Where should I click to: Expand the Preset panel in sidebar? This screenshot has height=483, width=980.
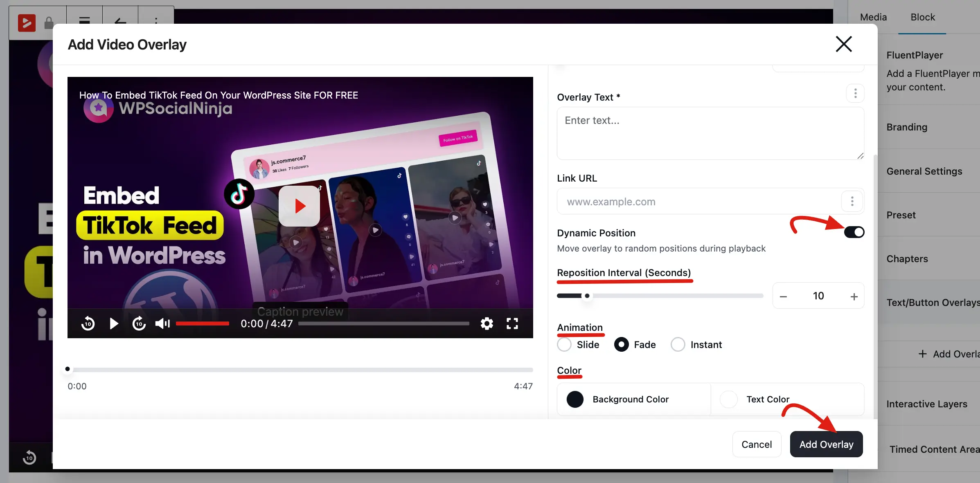click(929, 215)
